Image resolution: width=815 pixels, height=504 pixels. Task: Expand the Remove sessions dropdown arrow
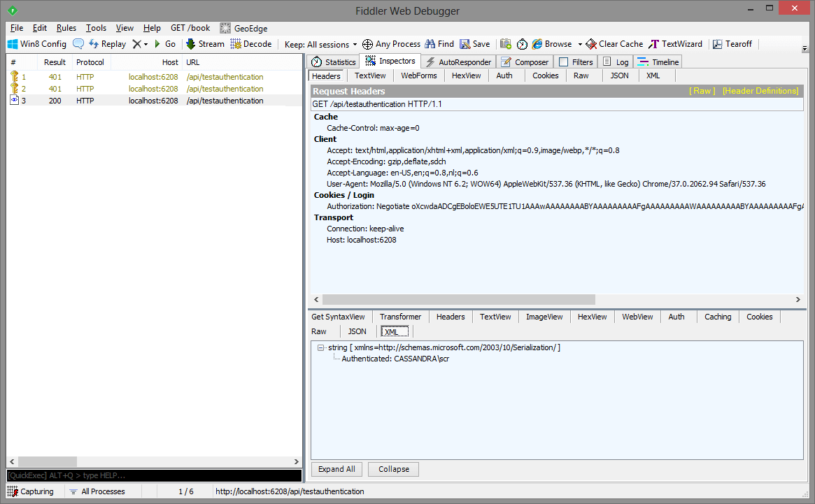[x=146, y=44]
